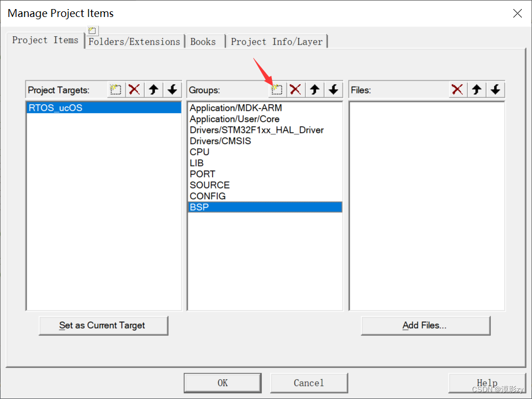Move selected group down
This screenshot has height=399, width=532.
tap(334, 89)
